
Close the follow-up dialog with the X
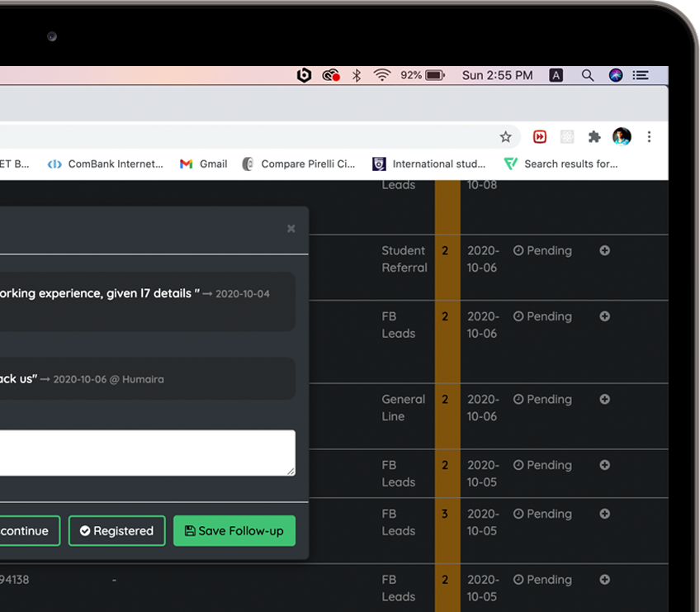point(291,229)
